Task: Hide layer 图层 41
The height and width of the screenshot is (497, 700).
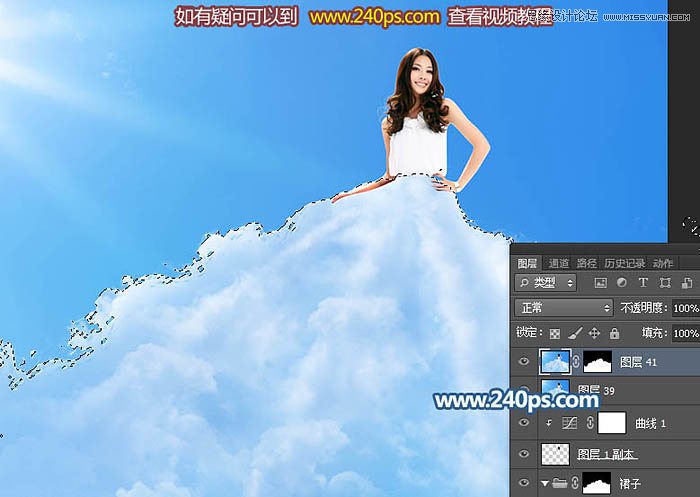Action: [524, 361]
